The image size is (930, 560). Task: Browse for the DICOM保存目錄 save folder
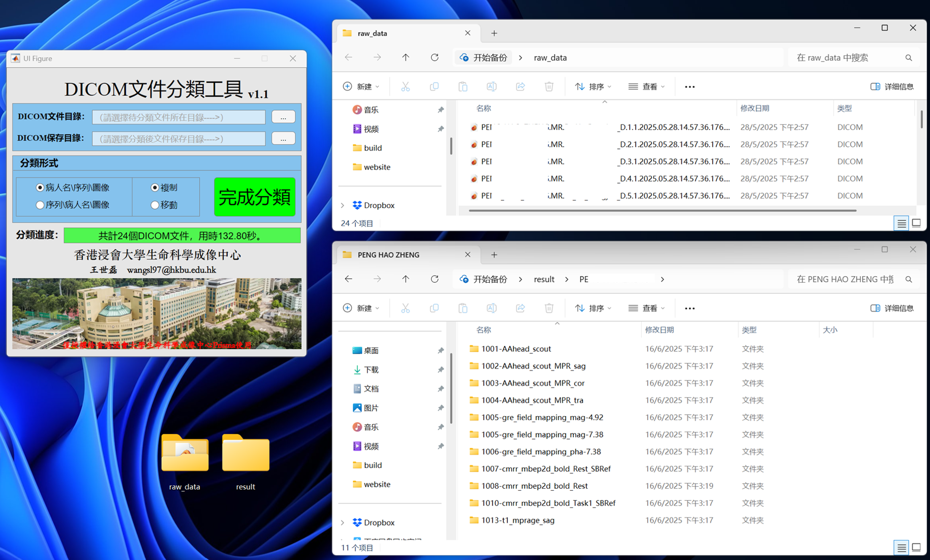[283, 138]
